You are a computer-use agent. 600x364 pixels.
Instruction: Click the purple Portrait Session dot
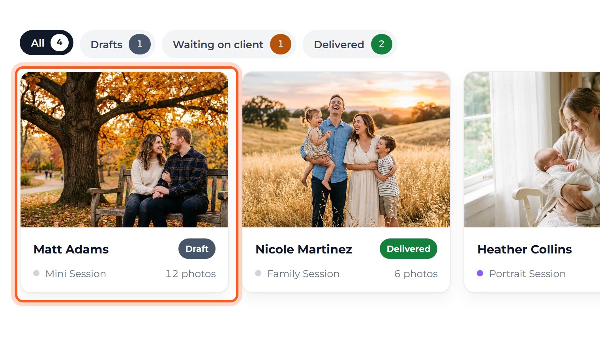click(480, 273)
